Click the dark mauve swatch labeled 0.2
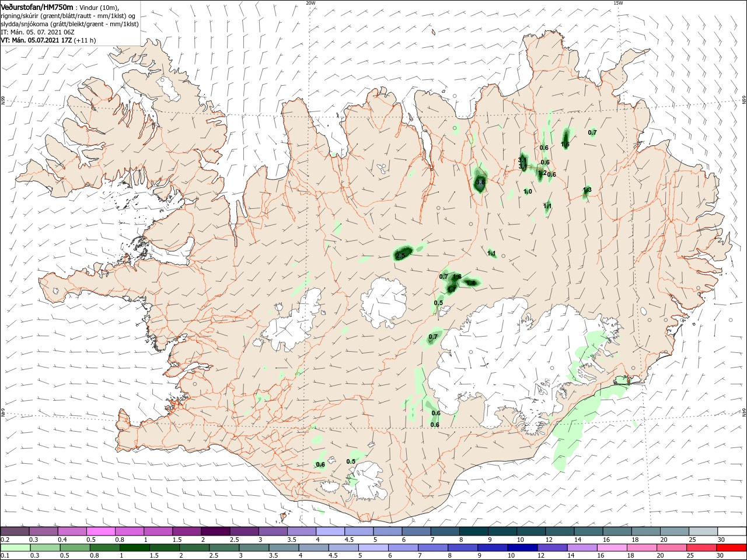The image size is (747, 560). (x=15, y=531)
